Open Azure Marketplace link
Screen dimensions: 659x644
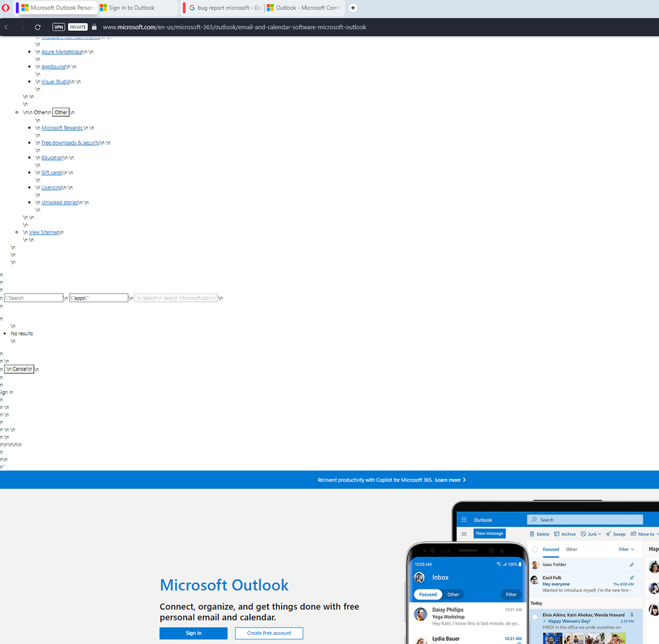click(62, 51)
